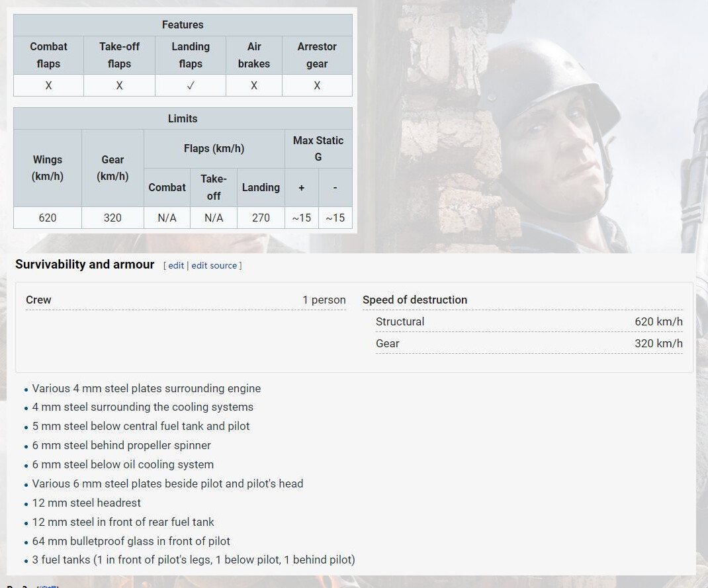Click the Structural 620 km/h row
The height and width of the screenshot is (588, 708).
pyautogui.click(x=529, y=321)
